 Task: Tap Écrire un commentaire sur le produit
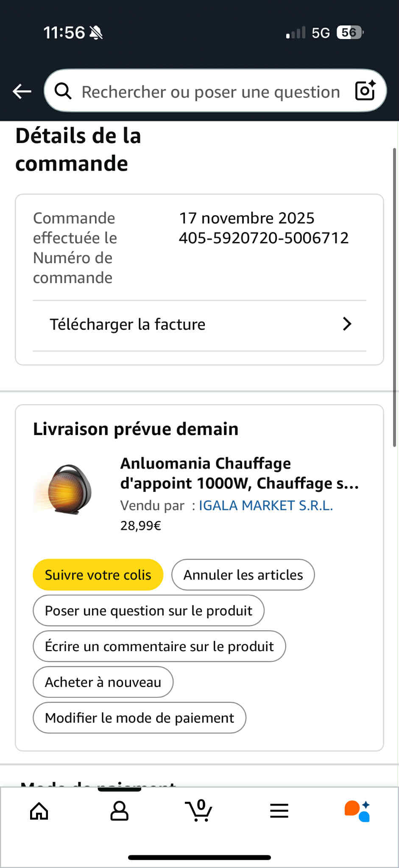(159, 646)
